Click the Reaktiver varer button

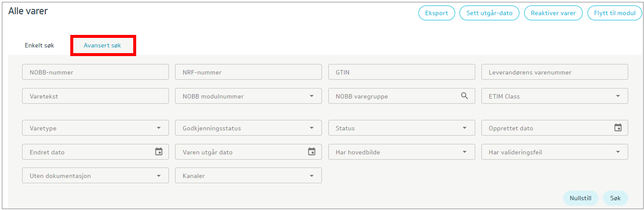[x=553, y=13]
